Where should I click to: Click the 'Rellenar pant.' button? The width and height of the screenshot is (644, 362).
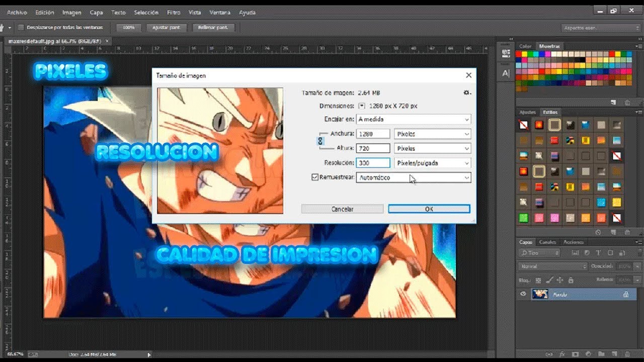tap(213, 28)
